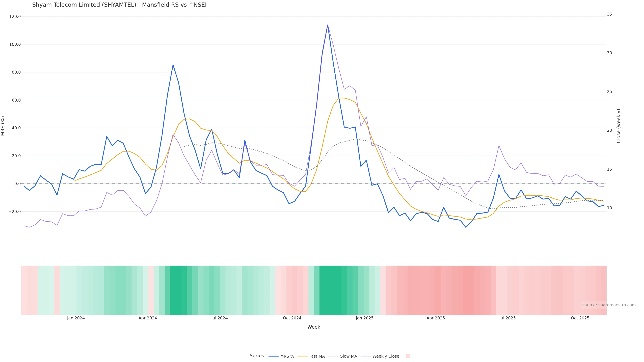Click the Jan 2025 x-axis tick label
The width and height of the screenshot is (644, 362).
(364, 318)
